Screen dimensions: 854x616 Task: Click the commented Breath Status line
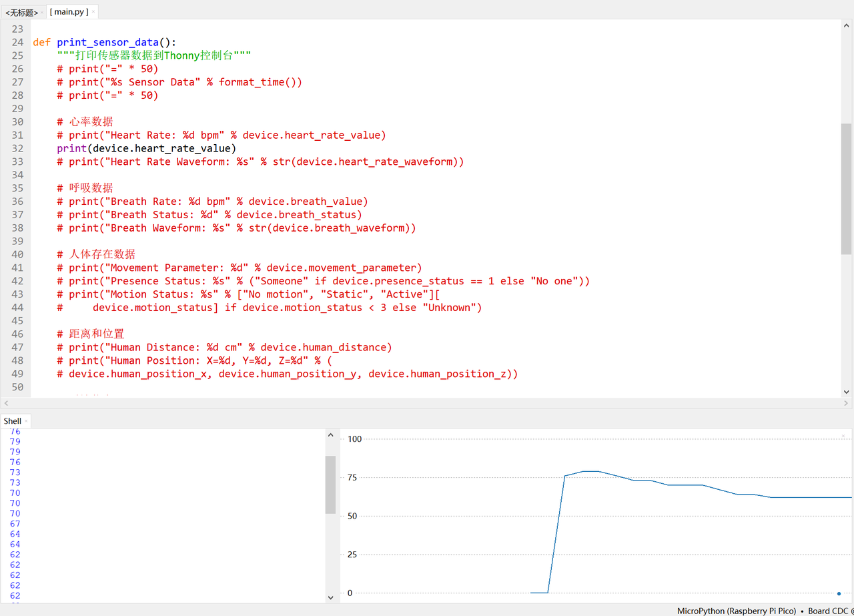(x=209, y=214)
